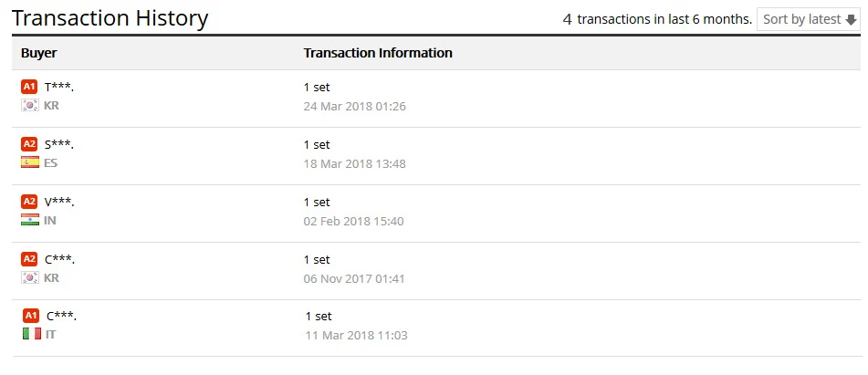
Task: Click buyer name S***.
Action: 59,144
